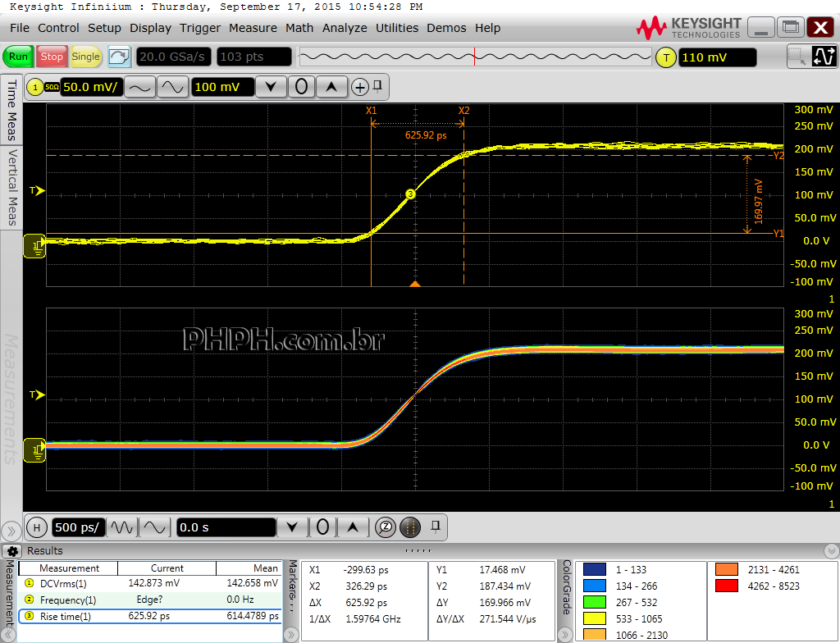Expand the Markers panel chevron
This screenshot has width=840, height=643.
tap(291, 635)
